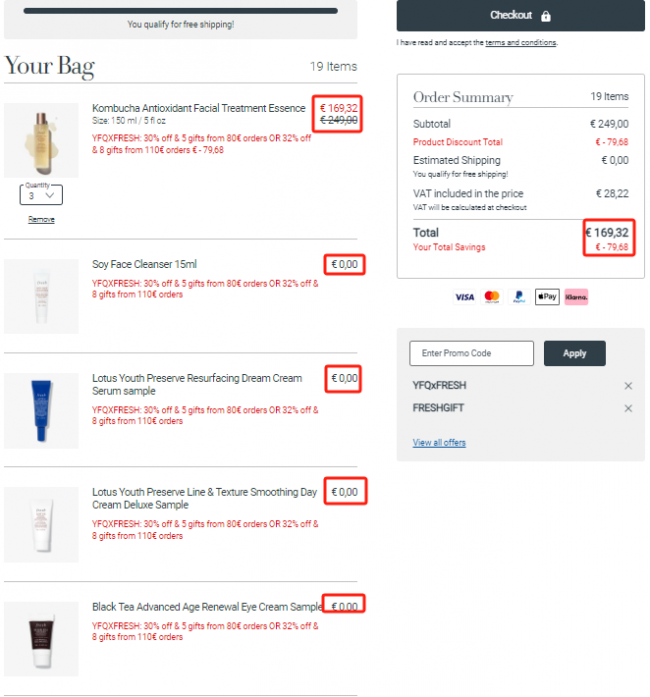
Task: Click the Visa payment icon
Action: 464,296
